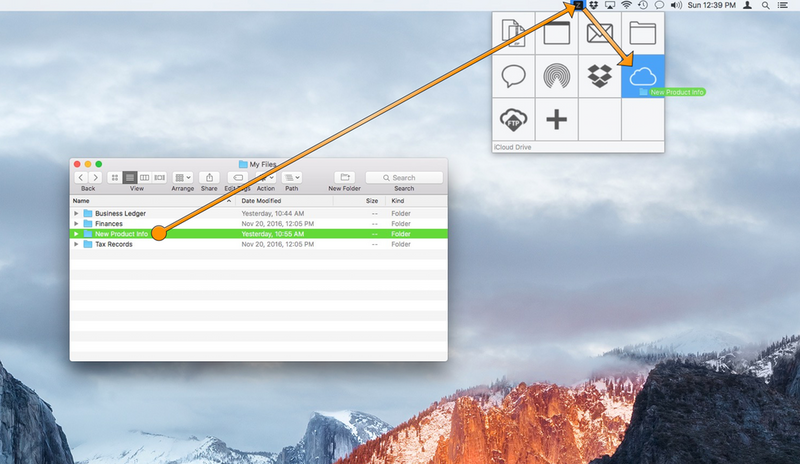Zoom the My Files window with green button
This screenshot has height=464, width=800.
point(98,164)
